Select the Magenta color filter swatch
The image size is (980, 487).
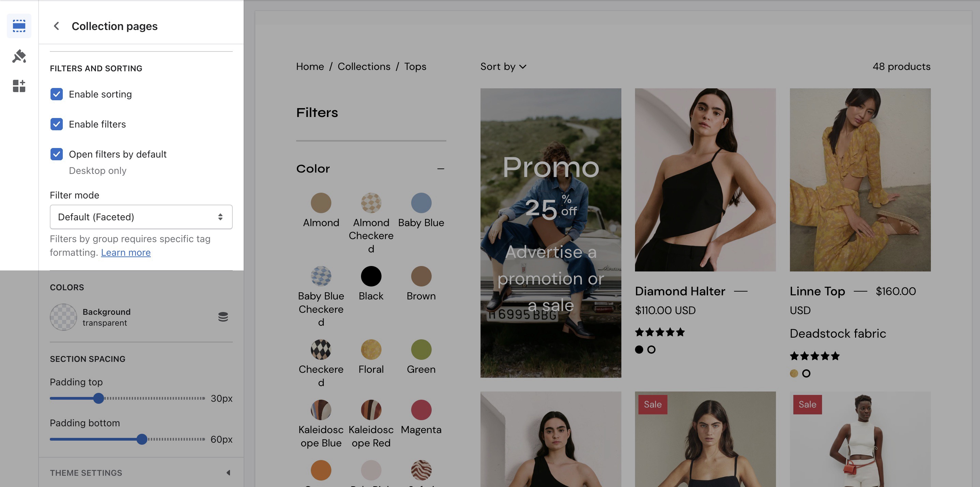[421, 410]
